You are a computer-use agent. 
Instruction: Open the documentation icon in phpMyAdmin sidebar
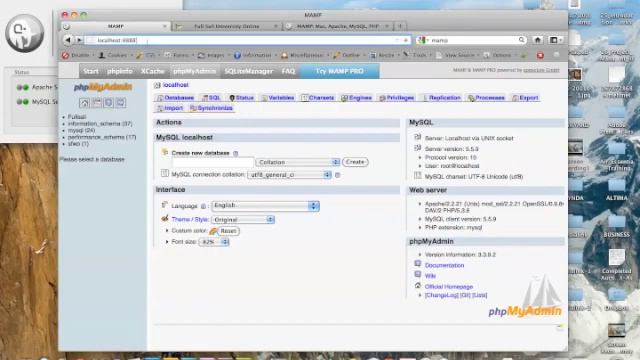pyautogui.click(x=109, y=103)
